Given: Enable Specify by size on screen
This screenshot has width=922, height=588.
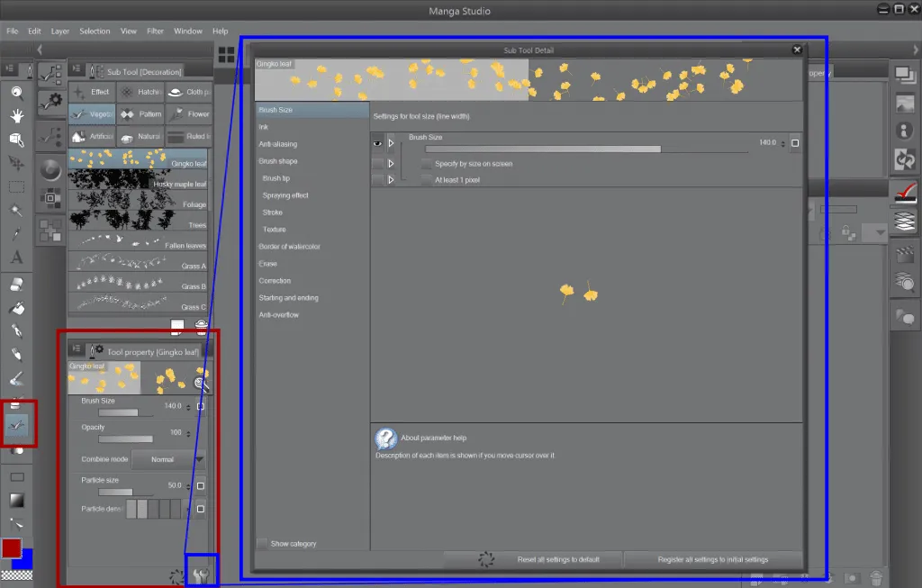Looking at the screenshot, I should [x=427, y=164].
